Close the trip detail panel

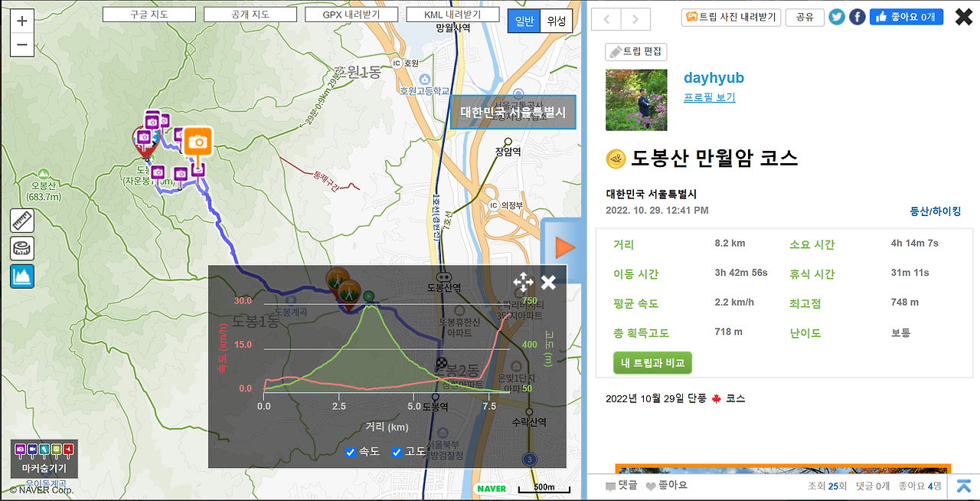tap(964, 16)
